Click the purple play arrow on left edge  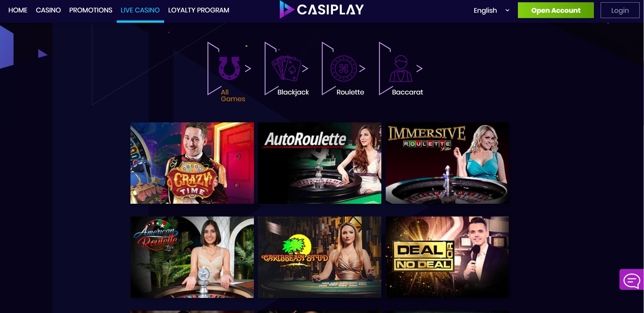[42, 54]
